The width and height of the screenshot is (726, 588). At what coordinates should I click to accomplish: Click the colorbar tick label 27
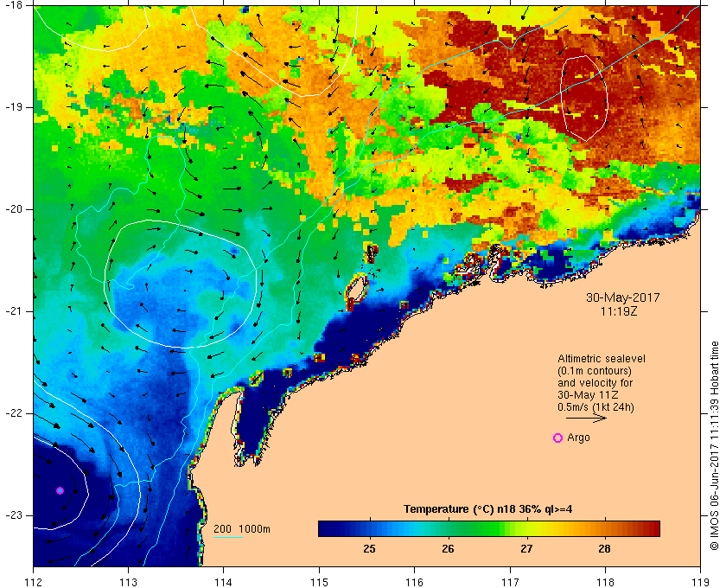526,548
